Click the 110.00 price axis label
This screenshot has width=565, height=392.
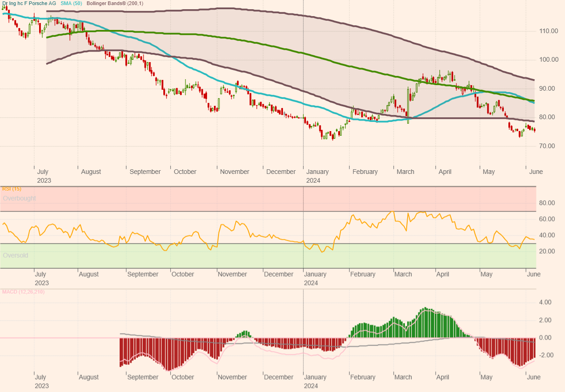550,31
